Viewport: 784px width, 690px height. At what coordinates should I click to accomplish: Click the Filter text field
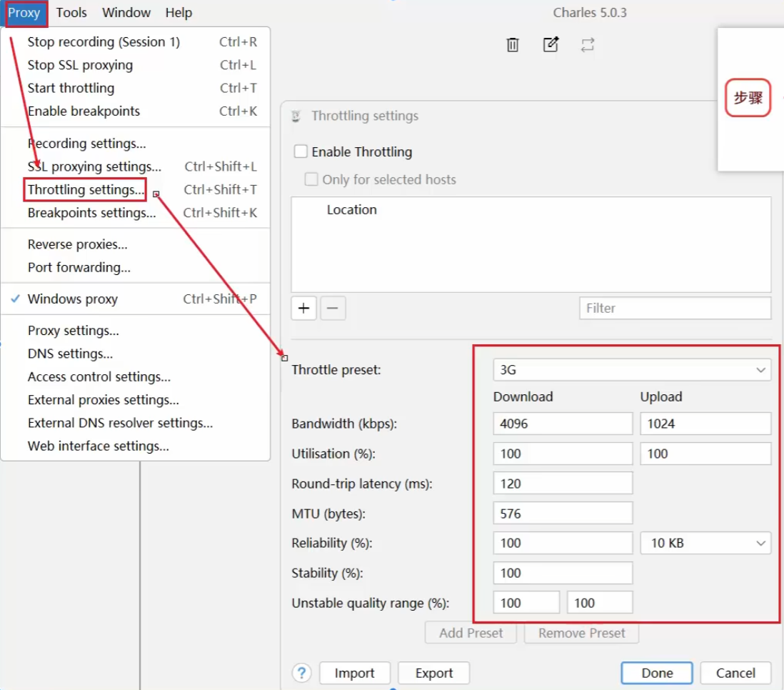[x=675, y=309]
